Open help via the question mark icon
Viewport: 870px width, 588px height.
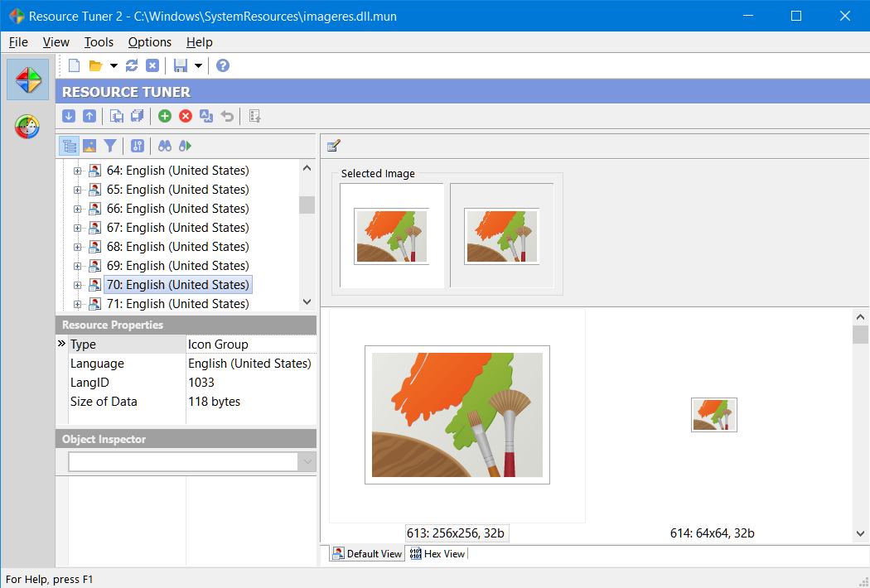223,65
